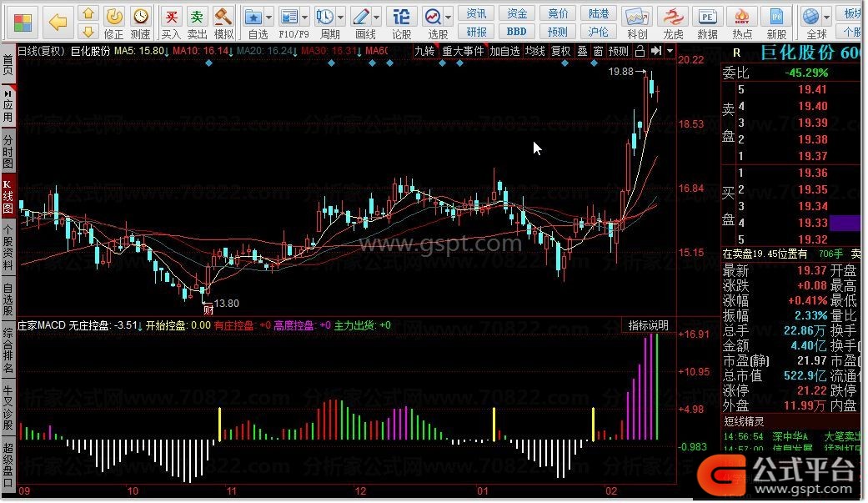
Task: Toggle the 九转 indicator
Action: click(x=424, y=52)
